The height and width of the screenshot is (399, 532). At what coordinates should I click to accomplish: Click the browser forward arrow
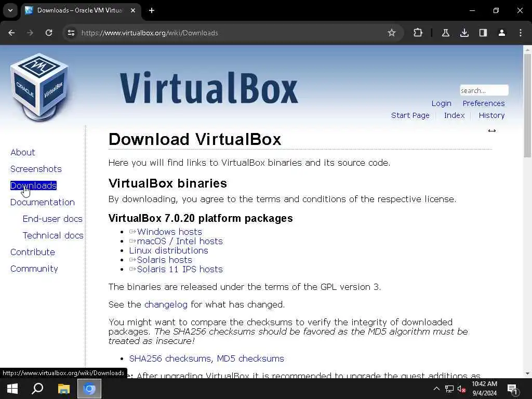[30, 33]
